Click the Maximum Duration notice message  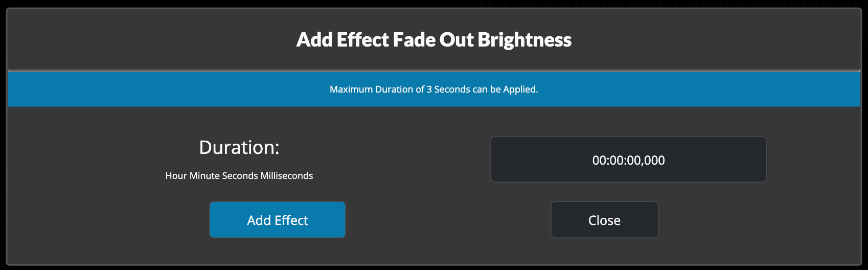pyautogui.click(x=434, y=89)
